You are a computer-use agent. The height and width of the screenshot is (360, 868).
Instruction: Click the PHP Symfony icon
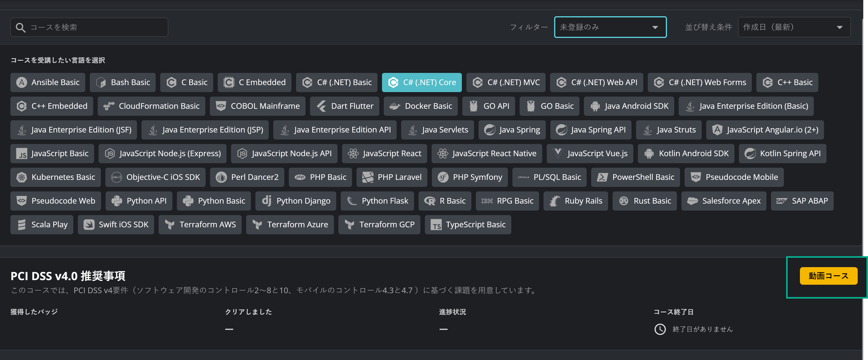point(443,177)
